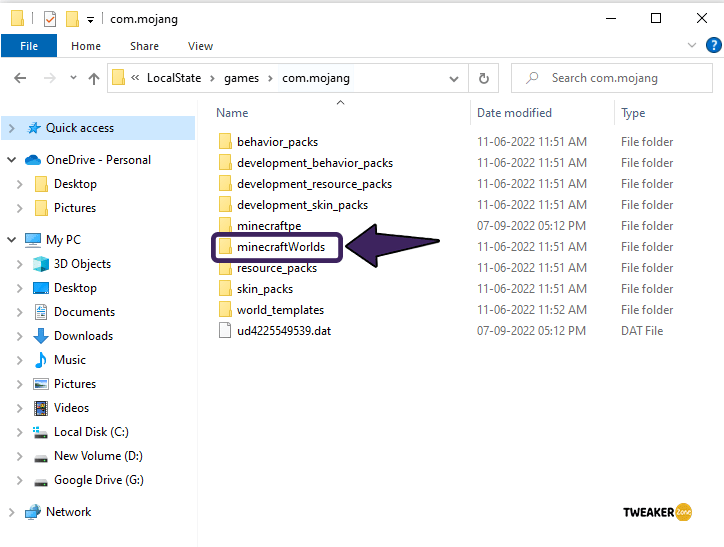Click LocalState in the address breadcrumb
Screen dimensions: 724x547
tap(174, 78)
